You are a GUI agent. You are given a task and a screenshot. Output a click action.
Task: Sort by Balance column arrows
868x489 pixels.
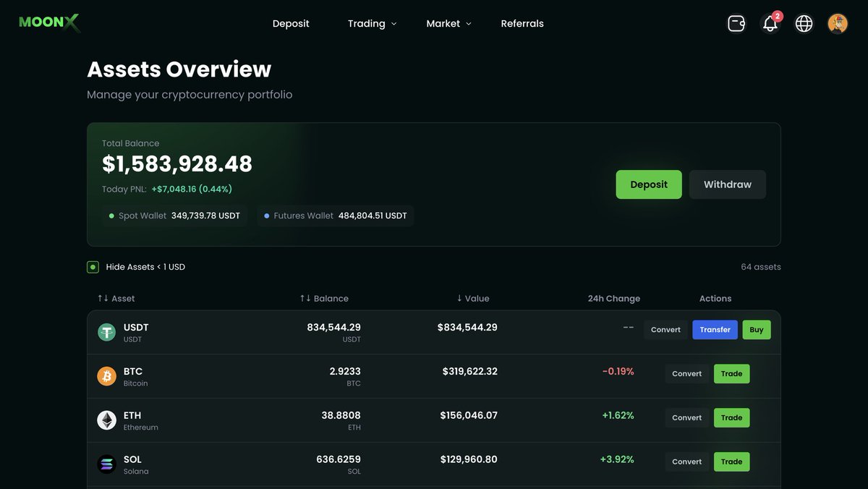click(305, 299)
